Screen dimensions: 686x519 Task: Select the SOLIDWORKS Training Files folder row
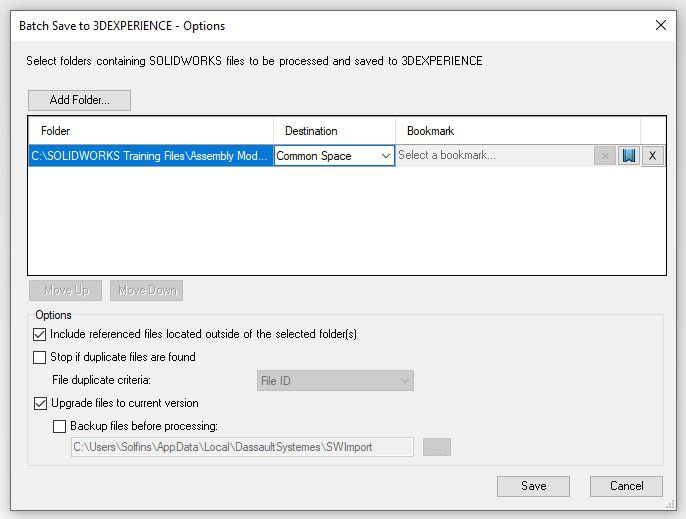click(x=150, y=156)
